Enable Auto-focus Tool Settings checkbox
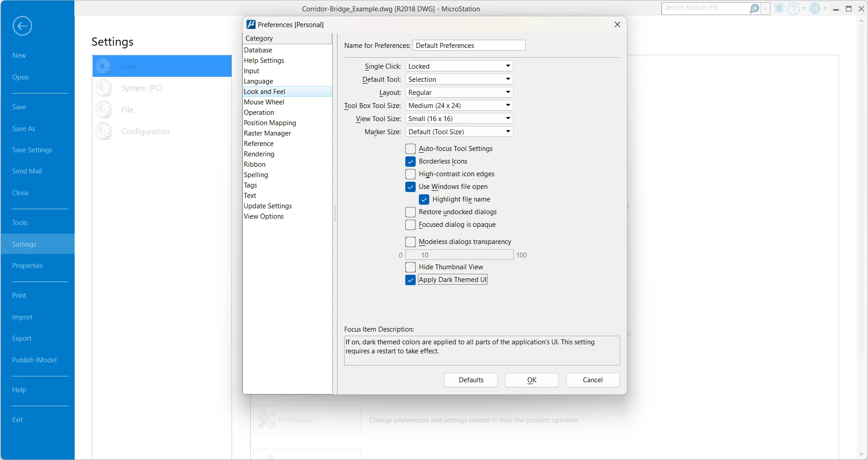868x460 pixels. pyautogui.click(x=410, y=149)
